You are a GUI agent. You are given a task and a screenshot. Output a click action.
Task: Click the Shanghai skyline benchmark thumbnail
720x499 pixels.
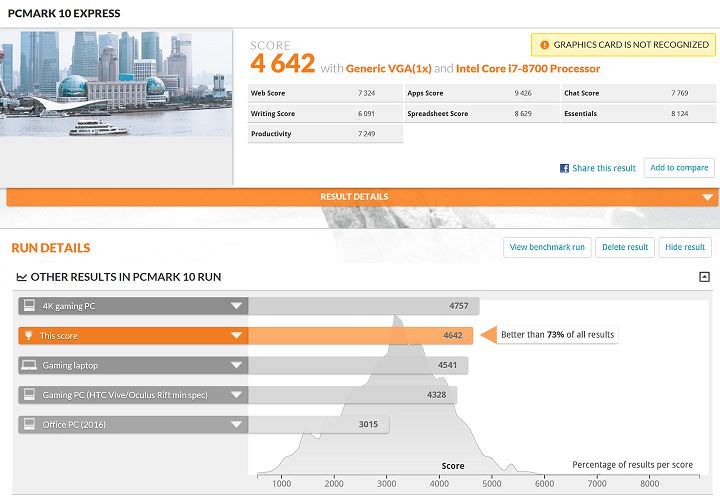click(116, 84)
